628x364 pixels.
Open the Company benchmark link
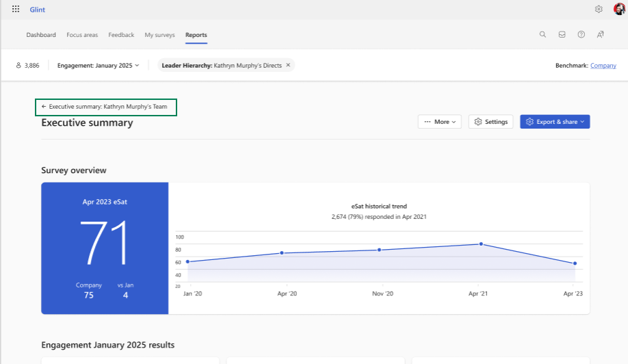point(603,65)
